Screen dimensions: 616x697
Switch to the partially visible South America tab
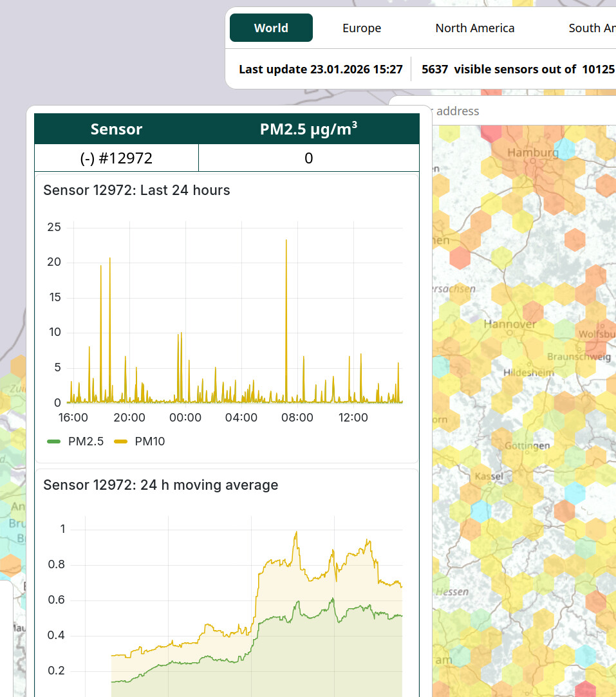pyautogui.click(x=591, y=28)
